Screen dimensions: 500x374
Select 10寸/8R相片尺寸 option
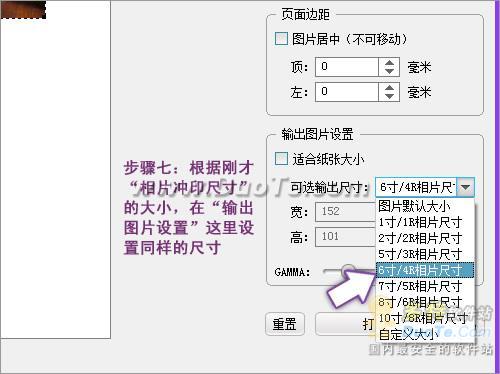point(425,318)
